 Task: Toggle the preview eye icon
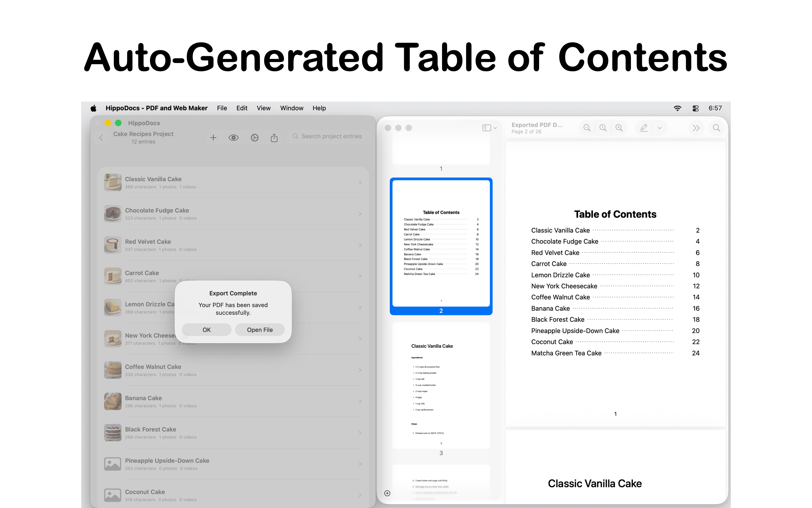coord(233,138)
